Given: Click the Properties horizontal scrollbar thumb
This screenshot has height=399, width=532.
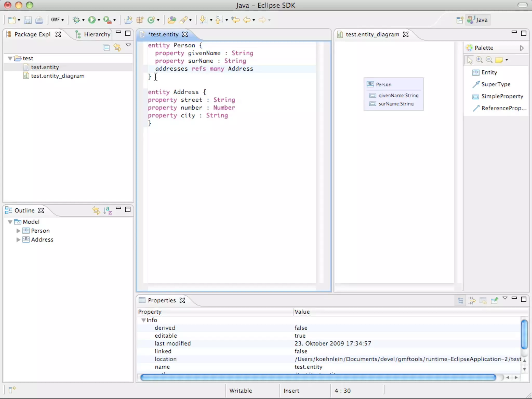Looking at the screenshot, I should click(318, 377).
